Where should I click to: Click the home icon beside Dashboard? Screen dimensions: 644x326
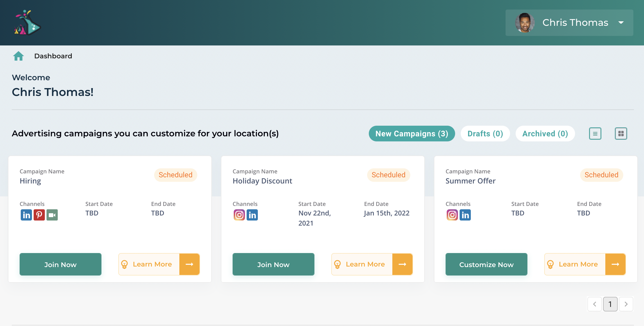pos(18,56)
